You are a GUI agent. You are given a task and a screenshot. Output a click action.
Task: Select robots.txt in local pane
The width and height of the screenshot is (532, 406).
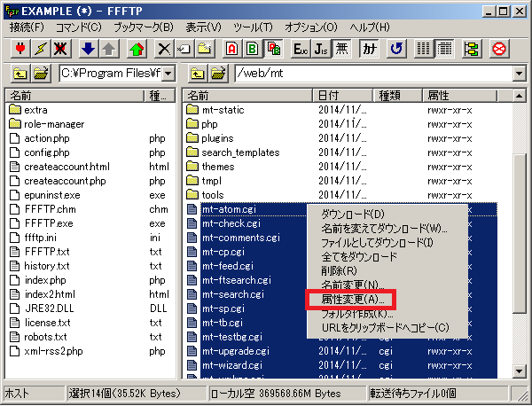click(45, 337)
